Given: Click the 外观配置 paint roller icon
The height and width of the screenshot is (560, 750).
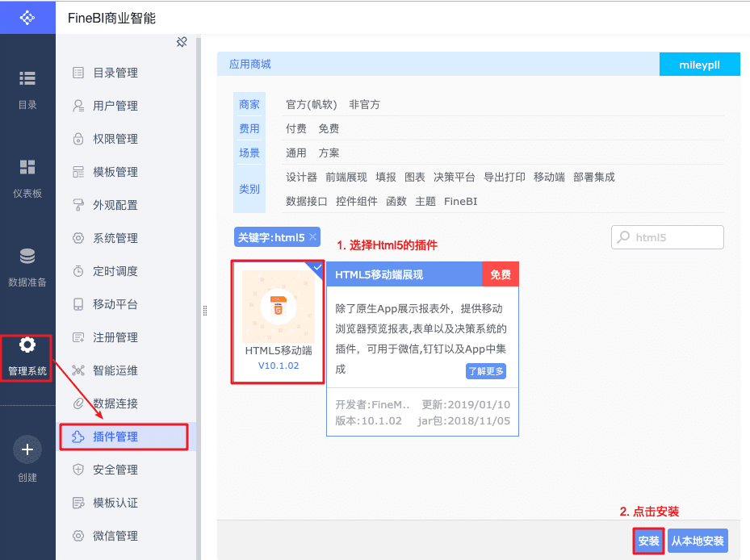Looking at the screenshot, I should 78,205.
